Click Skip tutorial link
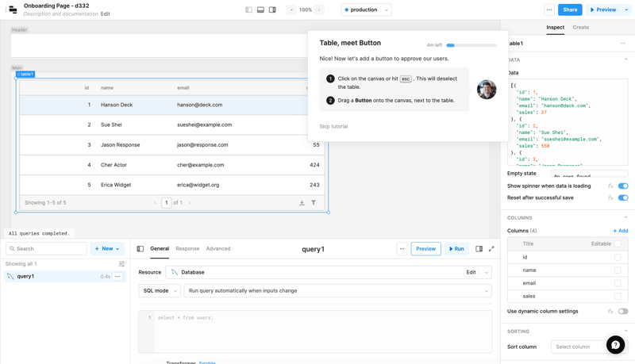The height and width of the screenshot is (364, 635). [x=333, y=127]
